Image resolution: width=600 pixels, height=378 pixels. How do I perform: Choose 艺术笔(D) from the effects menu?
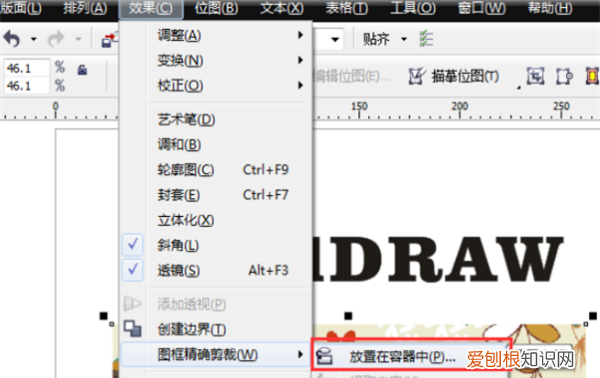click(216, 120)
